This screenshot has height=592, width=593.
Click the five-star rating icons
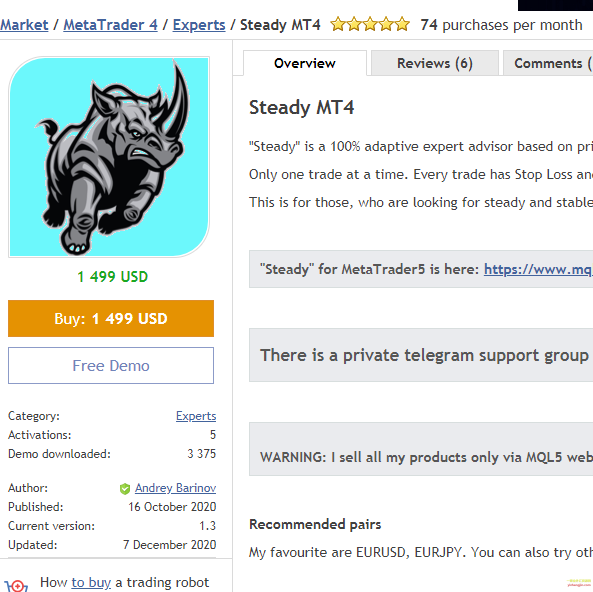370,25
